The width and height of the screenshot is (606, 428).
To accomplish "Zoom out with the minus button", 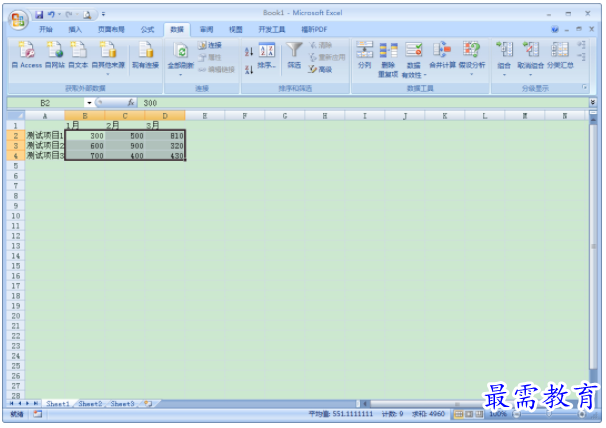I will coord(516,414).
